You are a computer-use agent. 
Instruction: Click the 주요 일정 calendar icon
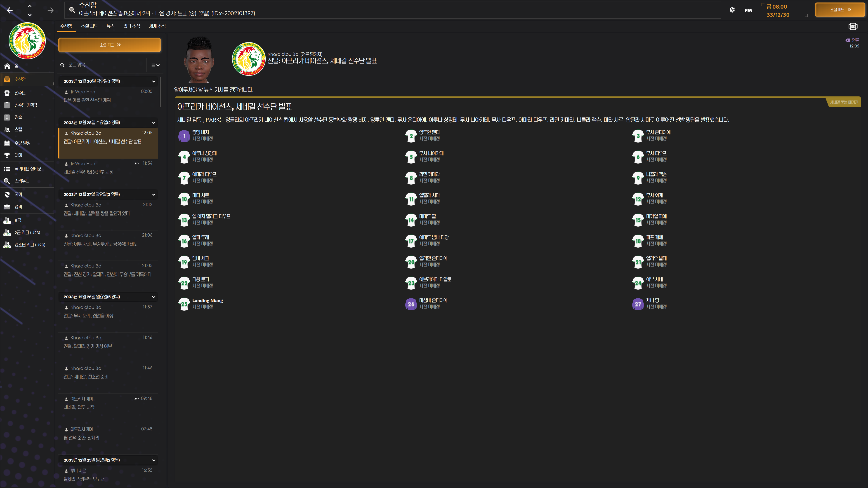click(x=7, y=143)
